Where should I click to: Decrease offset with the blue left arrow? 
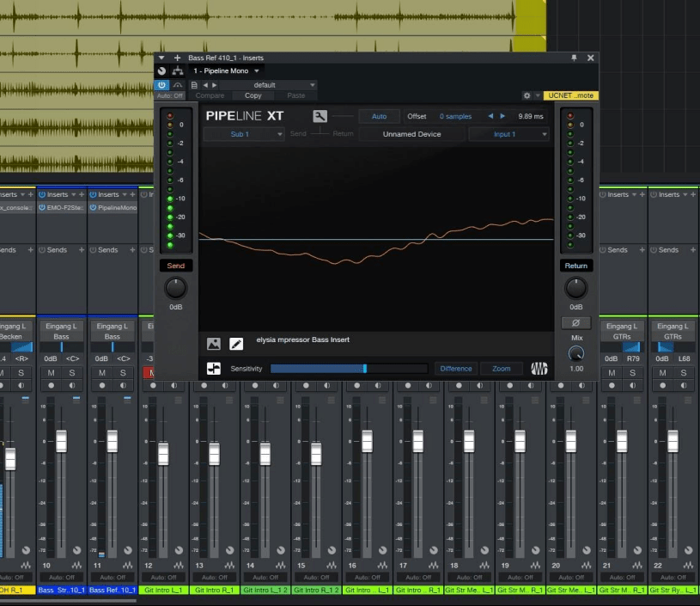click(490, 116)
